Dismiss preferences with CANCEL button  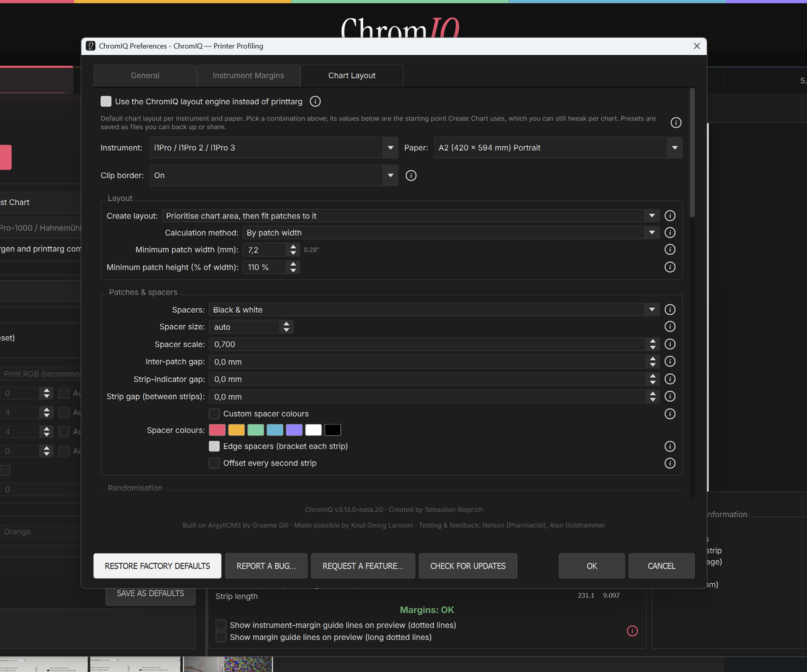662,566
